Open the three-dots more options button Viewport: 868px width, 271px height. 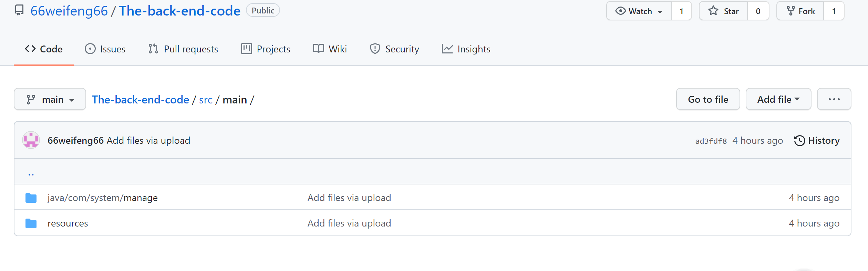tap(834, 99)
